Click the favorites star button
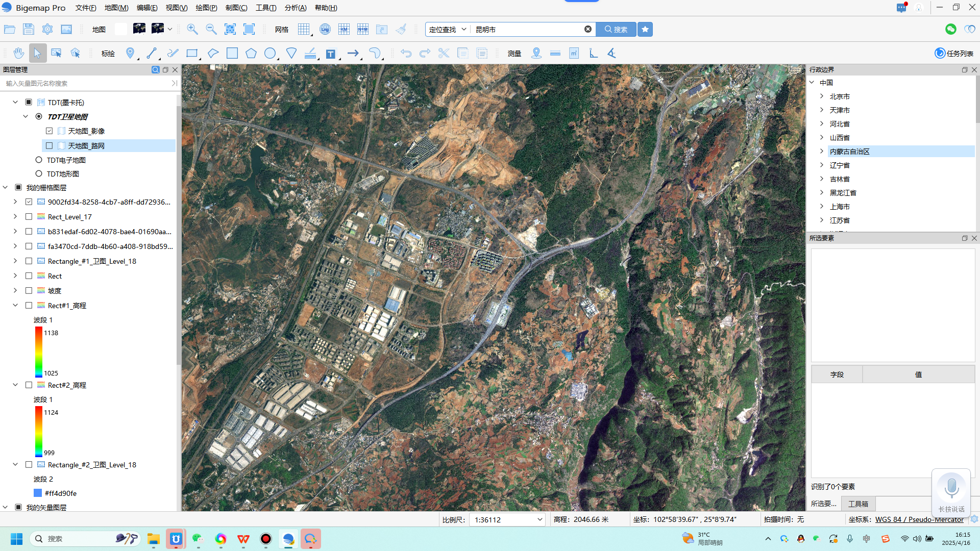This screenshot has height=551, width=980. (x=645, y=29)
